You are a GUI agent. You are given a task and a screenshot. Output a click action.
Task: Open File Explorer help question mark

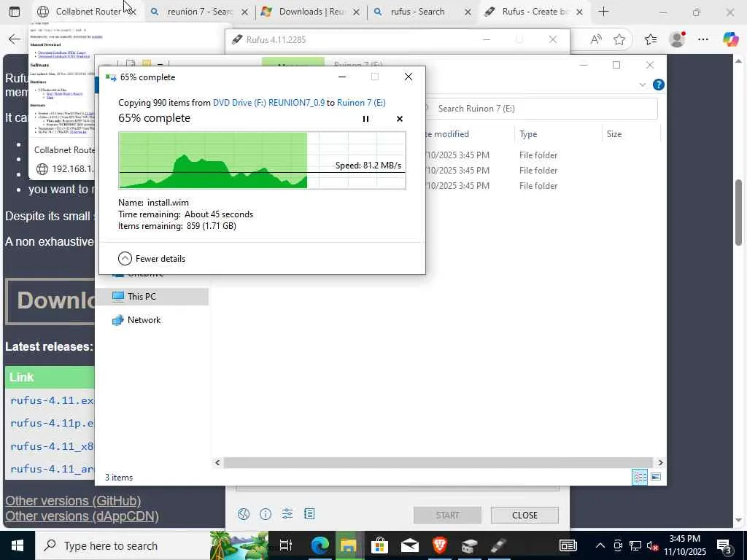pos(659,85)
